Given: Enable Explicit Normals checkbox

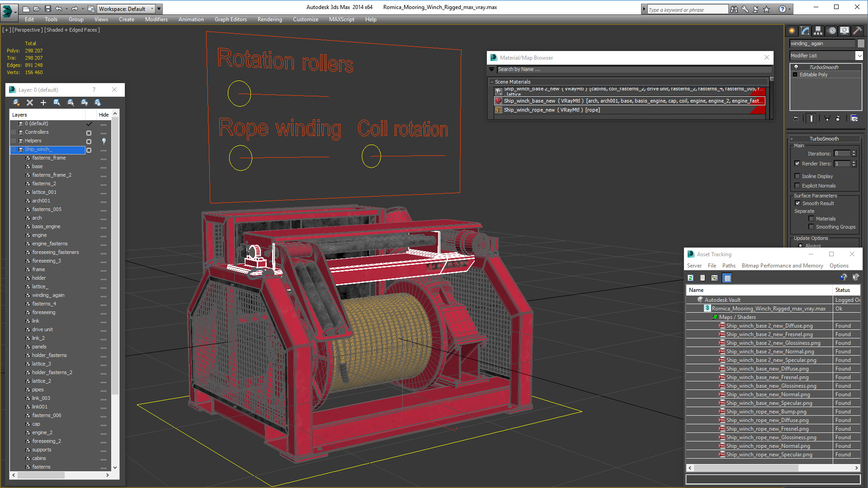Looking at the screenshot, I should click(x=797, y=186).
